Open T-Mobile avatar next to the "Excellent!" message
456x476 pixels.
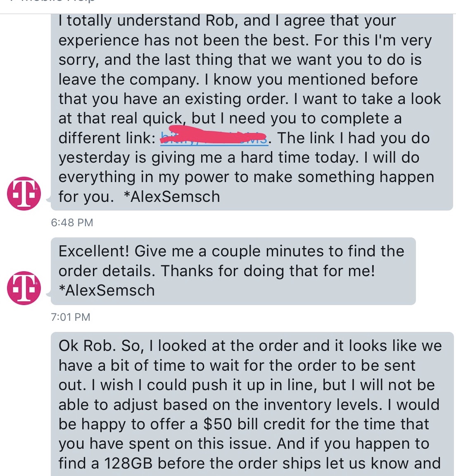pos(24,288)
